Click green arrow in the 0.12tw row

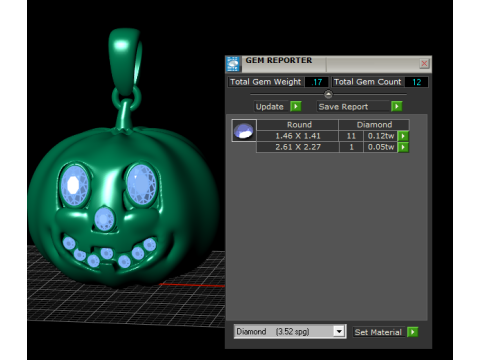403,136
